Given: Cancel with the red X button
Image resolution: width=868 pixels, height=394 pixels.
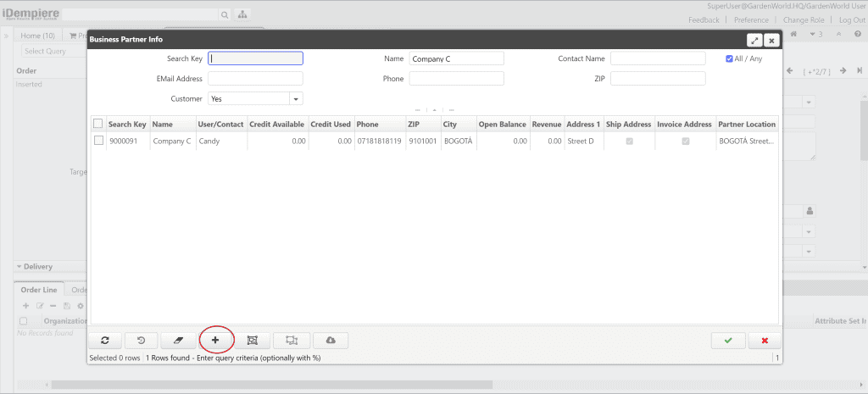Looking at the screenshot, I should (x=765, y=340).
